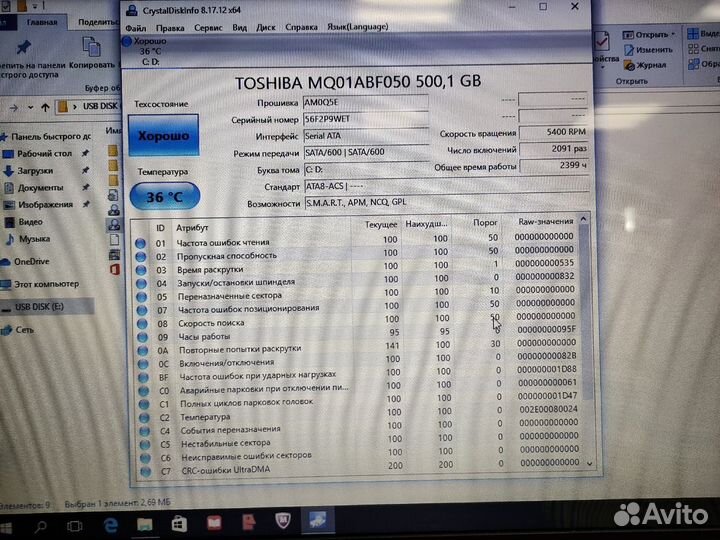Switch to Главная tab in File Explorer
This screenshot has width=720, height=540.
click(42, 22)
